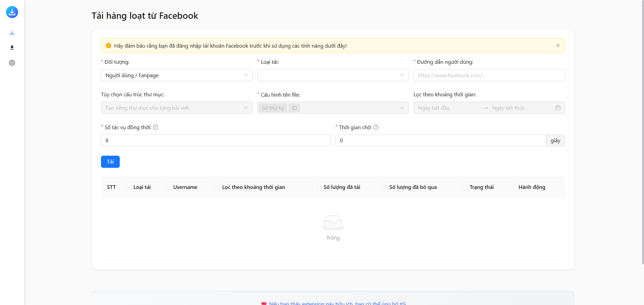This screenshot has width=644, height=305.
Task: Focus the Đường dẫn người dùng URL field
Action: [489, 75]
